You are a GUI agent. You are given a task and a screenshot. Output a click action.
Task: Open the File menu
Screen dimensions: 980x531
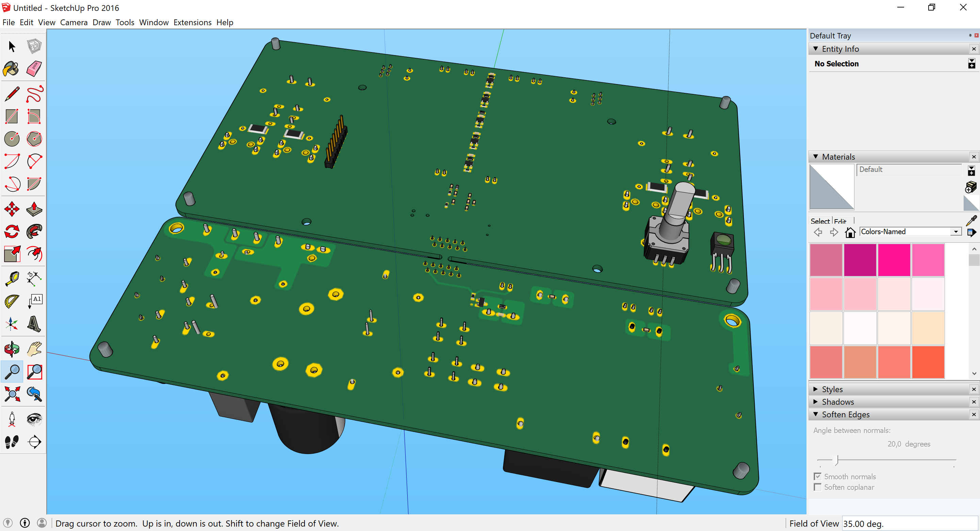click(9, 22)
